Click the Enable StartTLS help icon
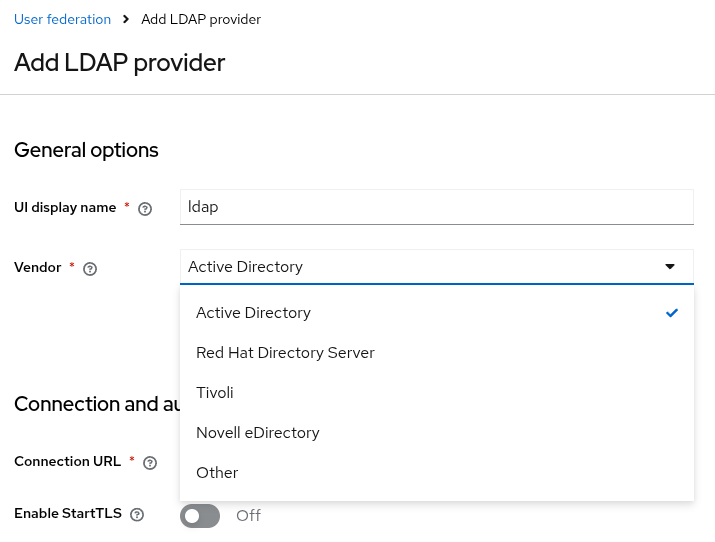Viewport: 715px width, 542px height. click(x=137, y=514)
